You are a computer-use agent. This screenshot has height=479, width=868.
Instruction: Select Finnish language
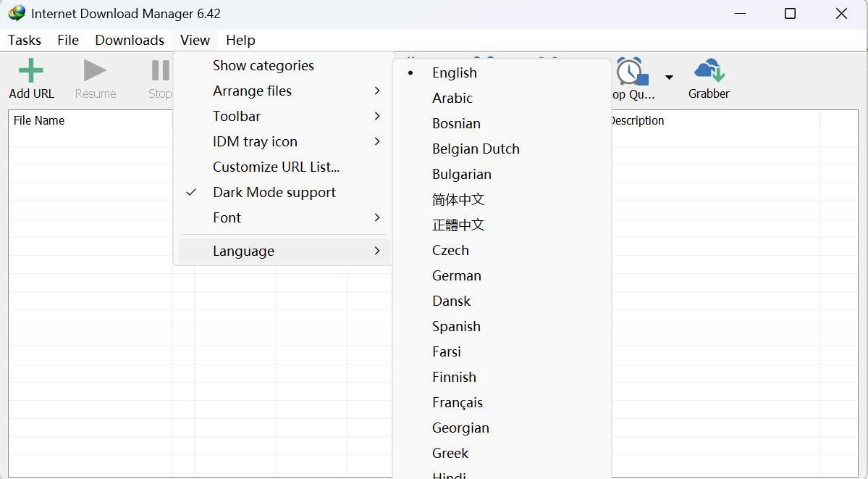tap(502, 377)
